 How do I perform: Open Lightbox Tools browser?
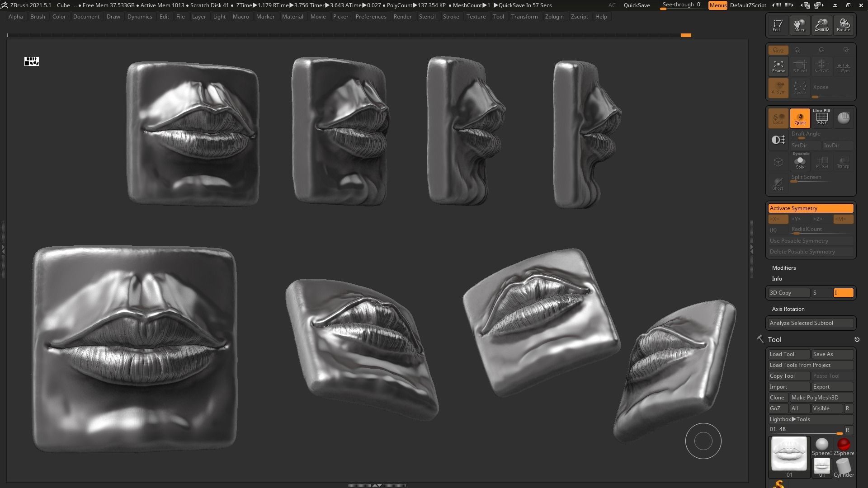click(x=811, y=419)
